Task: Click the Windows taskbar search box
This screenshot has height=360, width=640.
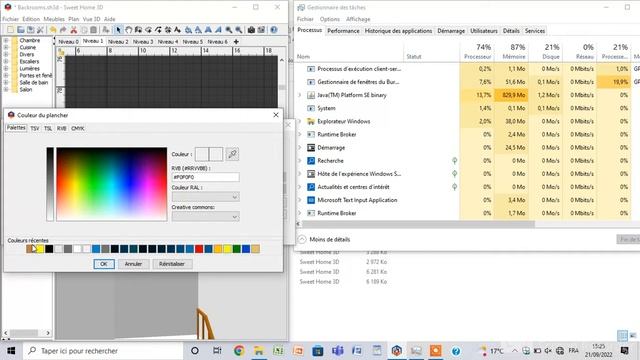Action: (103, 351)
